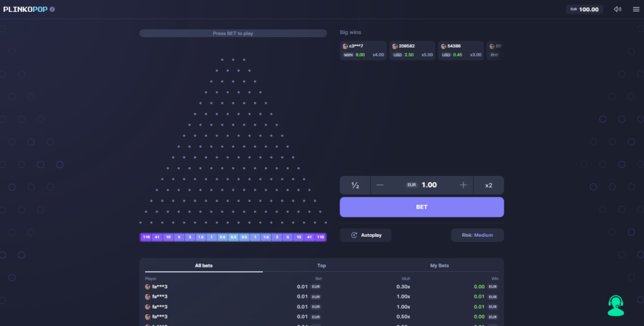Click avatar of player 54386

coord(443,46)
